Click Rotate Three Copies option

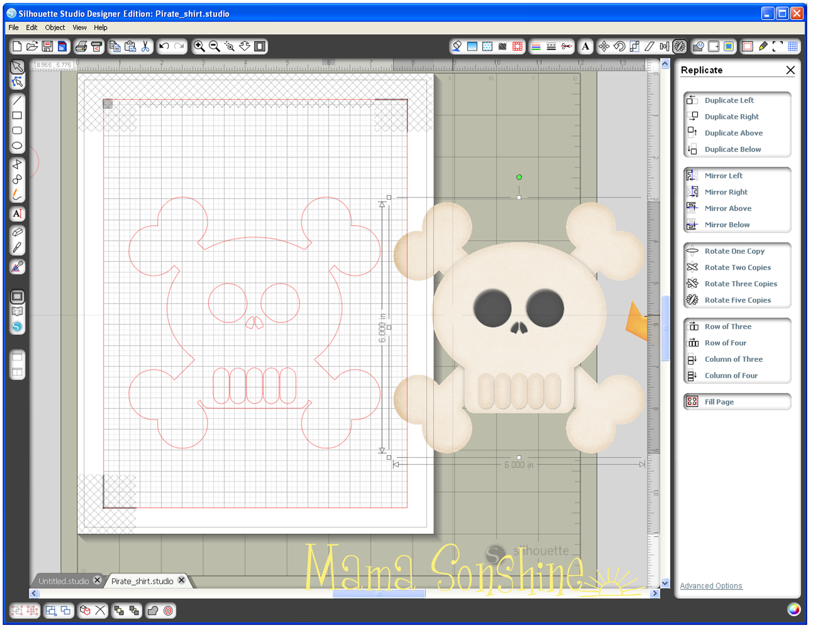click(x=740, y=284)
